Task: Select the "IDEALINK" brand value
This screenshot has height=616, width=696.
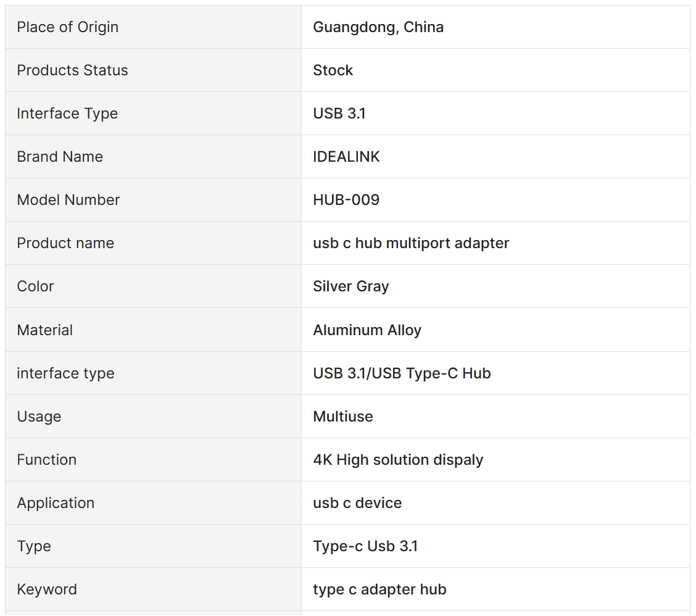Action: [346, 157]
